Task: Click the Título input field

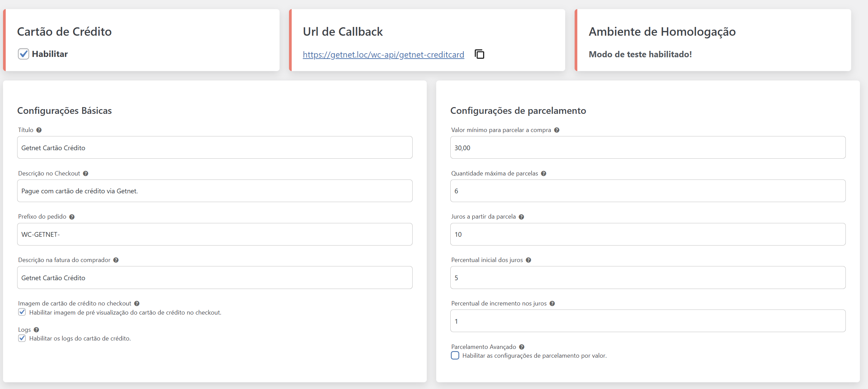Action: 215,148
